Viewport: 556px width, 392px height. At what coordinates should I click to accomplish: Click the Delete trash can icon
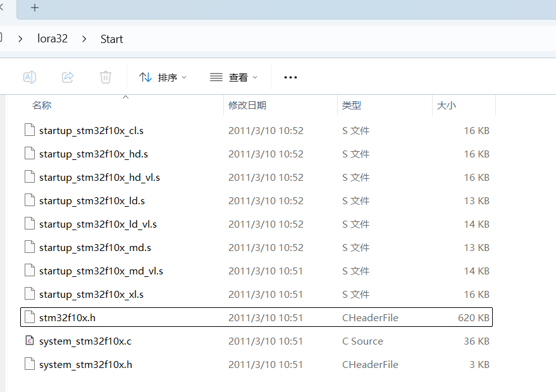pos(105,77)
